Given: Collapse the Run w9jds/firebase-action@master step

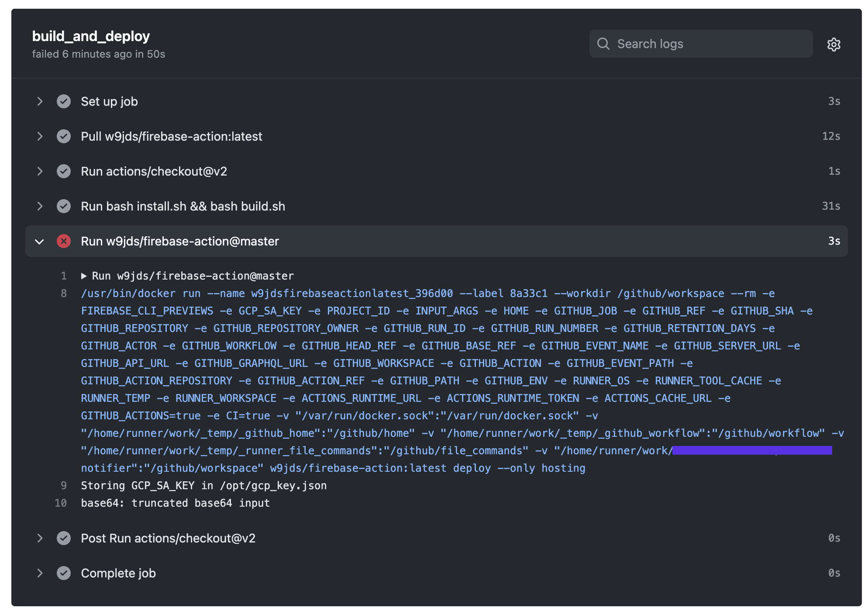Looking at the screenshot, I should tap(40, 241).
